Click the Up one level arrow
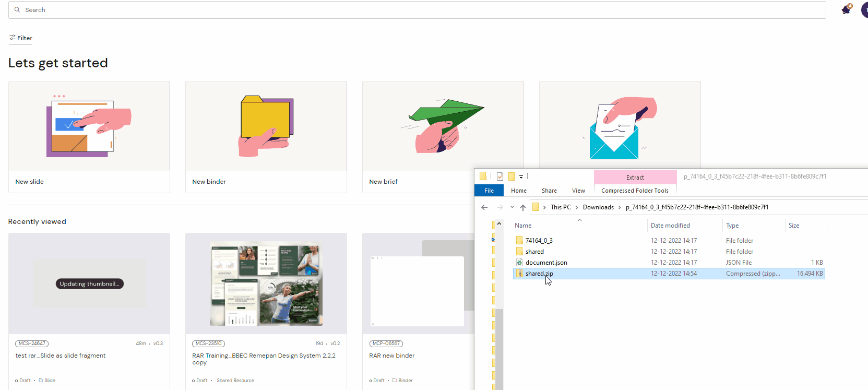Viewport: 868px width, 390px height. (x=522, y=207)
